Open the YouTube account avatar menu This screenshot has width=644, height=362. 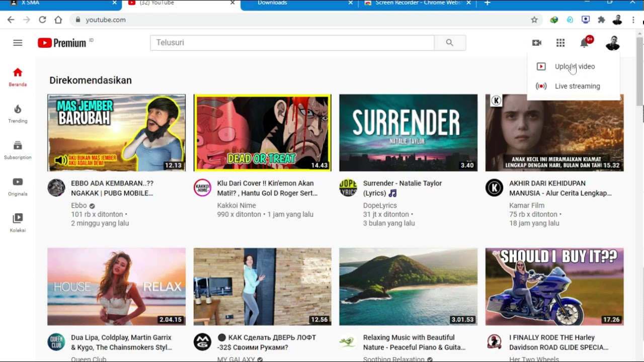coord(612,43)
